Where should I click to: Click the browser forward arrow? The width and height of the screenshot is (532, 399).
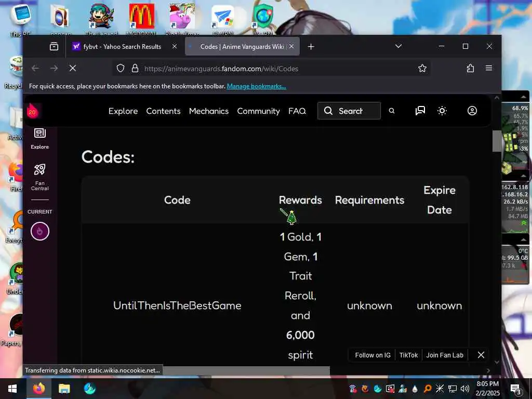tap(54, 68)
